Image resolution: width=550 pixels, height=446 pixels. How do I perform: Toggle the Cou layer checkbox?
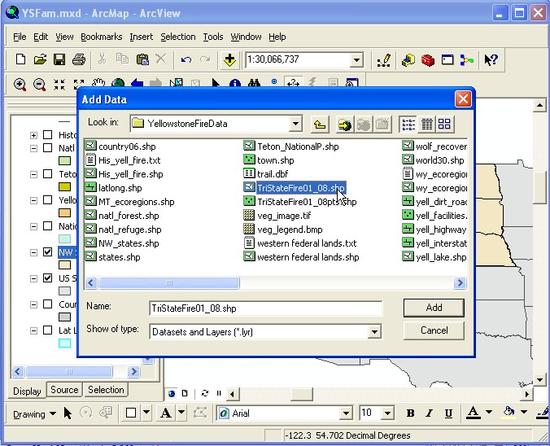[47, 304]
